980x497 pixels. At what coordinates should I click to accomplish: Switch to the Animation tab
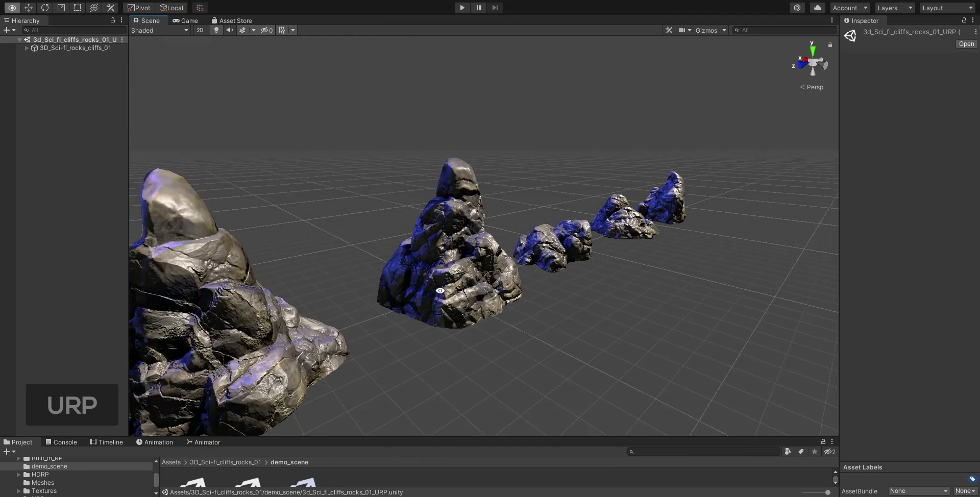(155, 442)
